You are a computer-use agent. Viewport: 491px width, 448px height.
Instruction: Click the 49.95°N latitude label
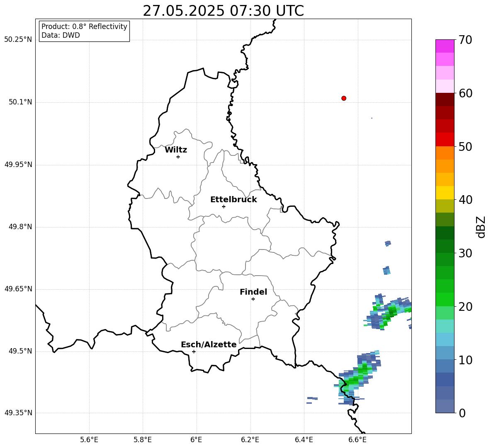point(18,165)
